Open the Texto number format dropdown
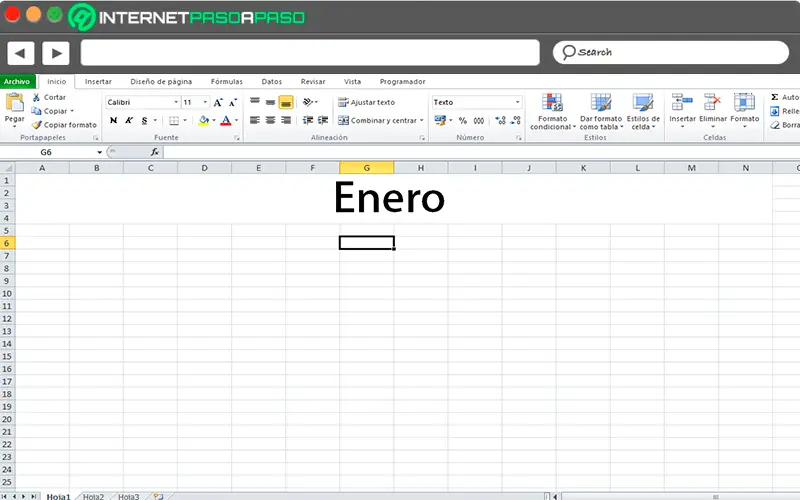The height and width of the screenshot is (500, 800). 517,102
